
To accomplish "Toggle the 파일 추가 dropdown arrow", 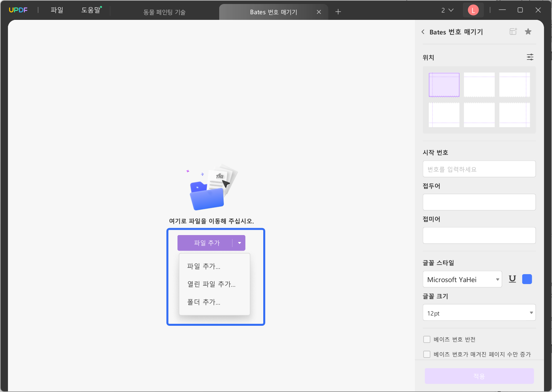I will click(239, 243).
